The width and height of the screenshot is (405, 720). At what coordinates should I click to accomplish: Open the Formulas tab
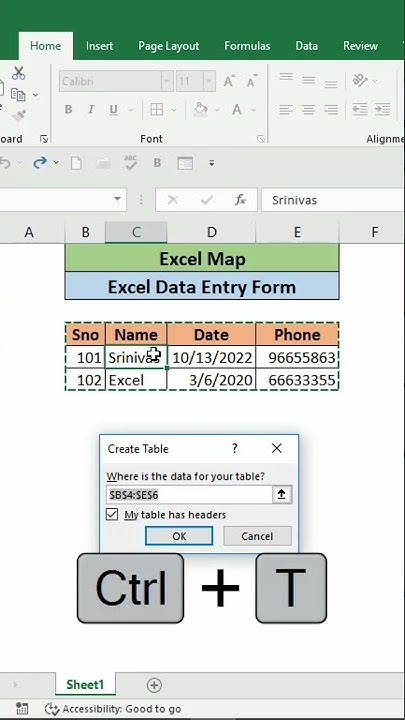[x=247, y=46]
